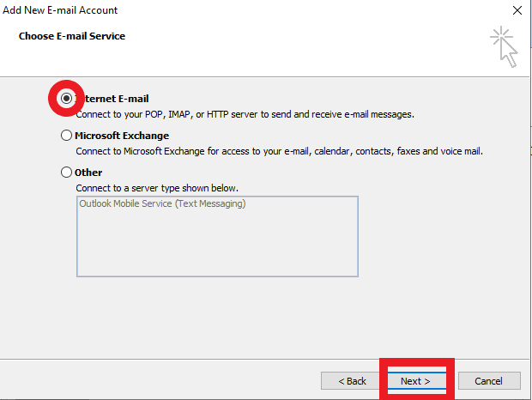Close the Add New E-mail Account dialog
The image size is (532, 400).
click(517, 10)
